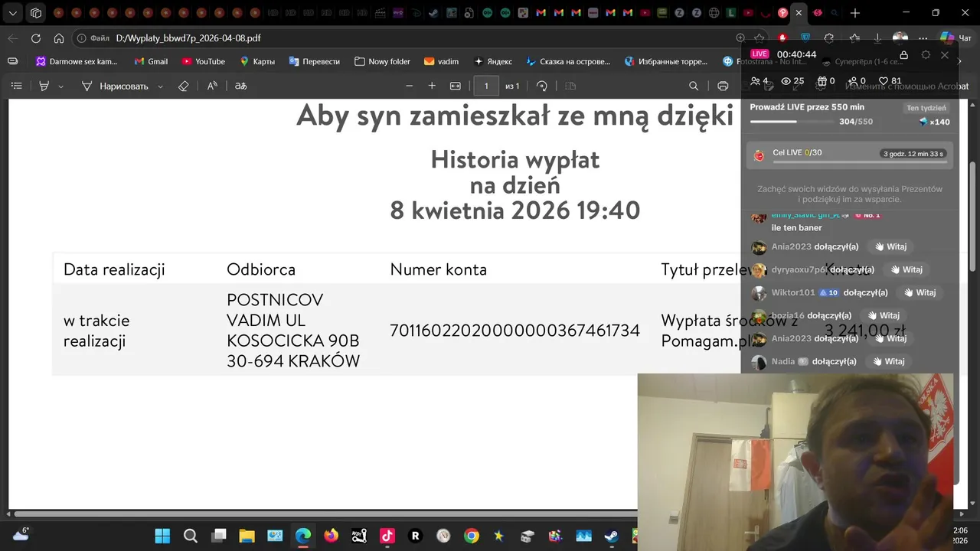Screen dimensions: 980x551
Task: Close the LIVE overlay panel
Action: click(x=945, y=55)
